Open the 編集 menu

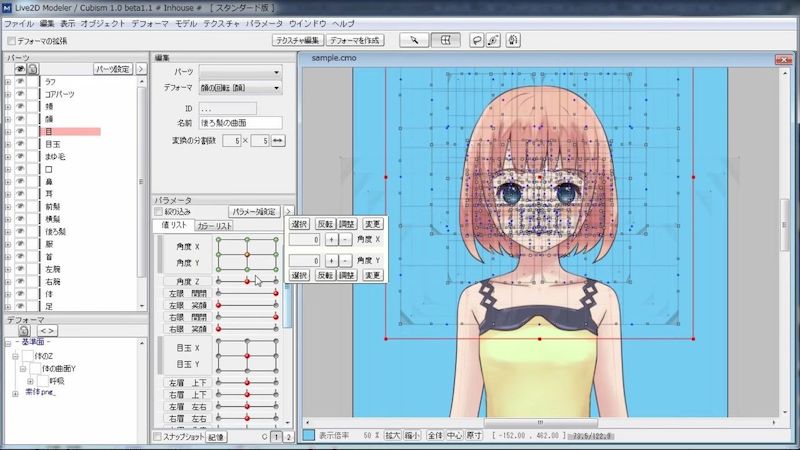[x=46, y=23]
